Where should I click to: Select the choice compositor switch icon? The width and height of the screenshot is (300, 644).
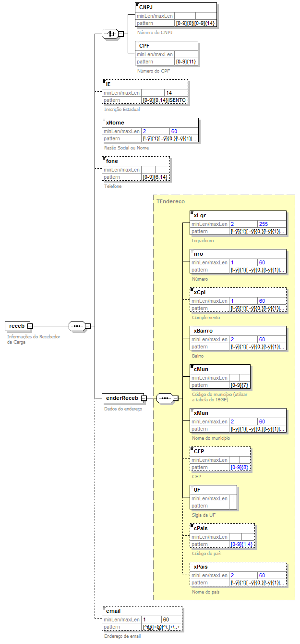tap(110, 34)
